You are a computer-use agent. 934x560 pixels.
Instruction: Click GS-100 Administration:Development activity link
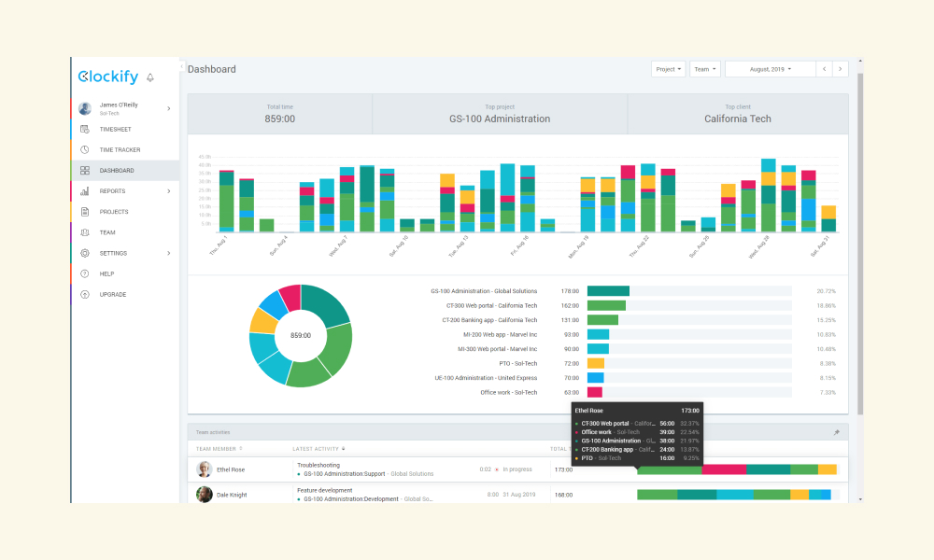tap(351, 498)
